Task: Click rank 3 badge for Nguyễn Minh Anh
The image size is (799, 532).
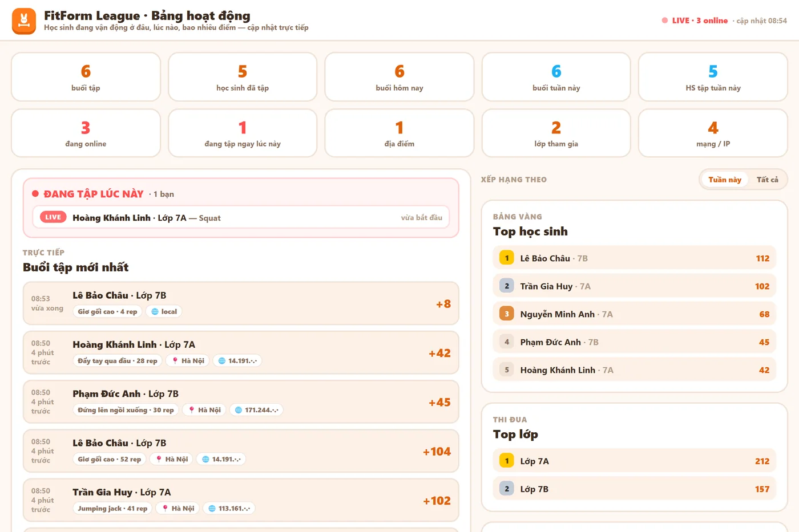Action: [507, 314]
